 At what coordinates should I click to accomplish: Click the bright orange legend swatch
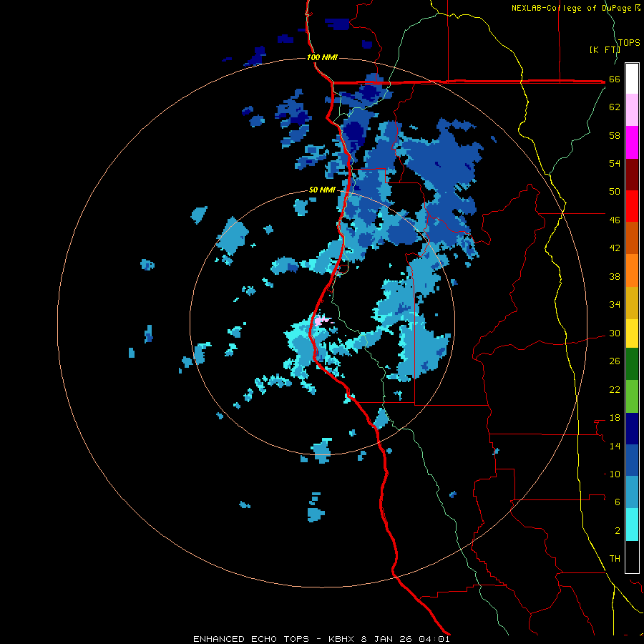click(x=632, y=270)
